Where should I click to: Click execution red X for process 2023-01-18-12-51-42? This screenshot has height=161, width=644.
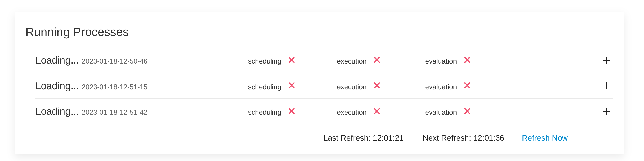click(x=377, y=111)
